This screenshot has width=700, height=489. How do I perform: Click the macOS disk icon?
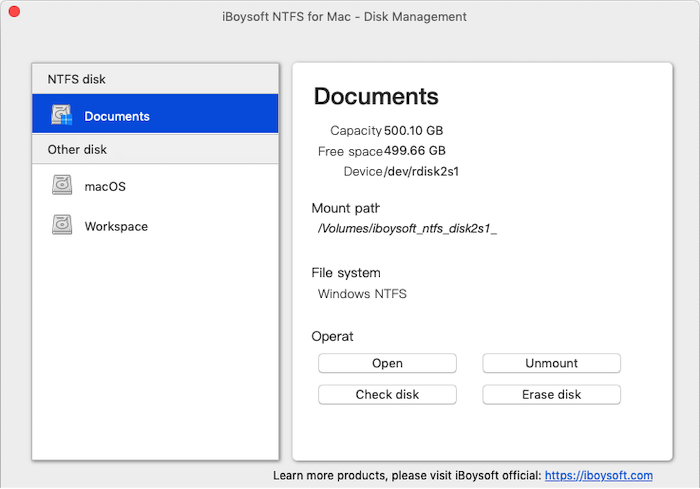(x=62, y=185)
